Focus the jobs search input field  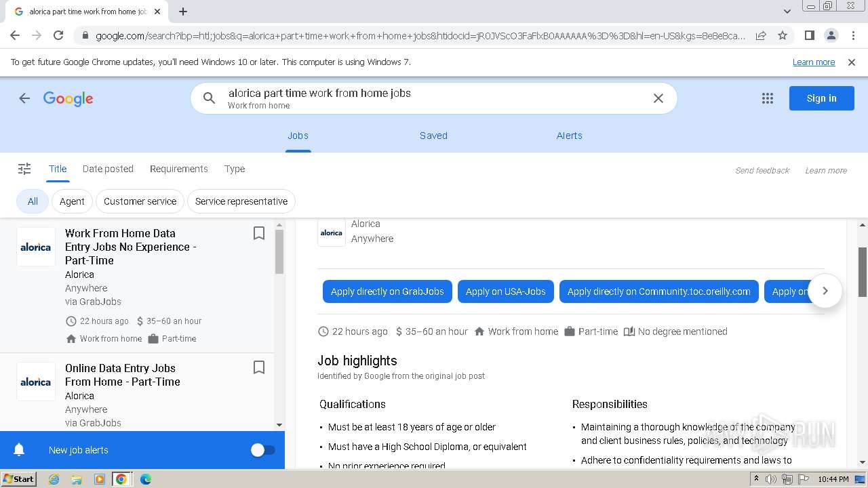(x=434, y=98)
